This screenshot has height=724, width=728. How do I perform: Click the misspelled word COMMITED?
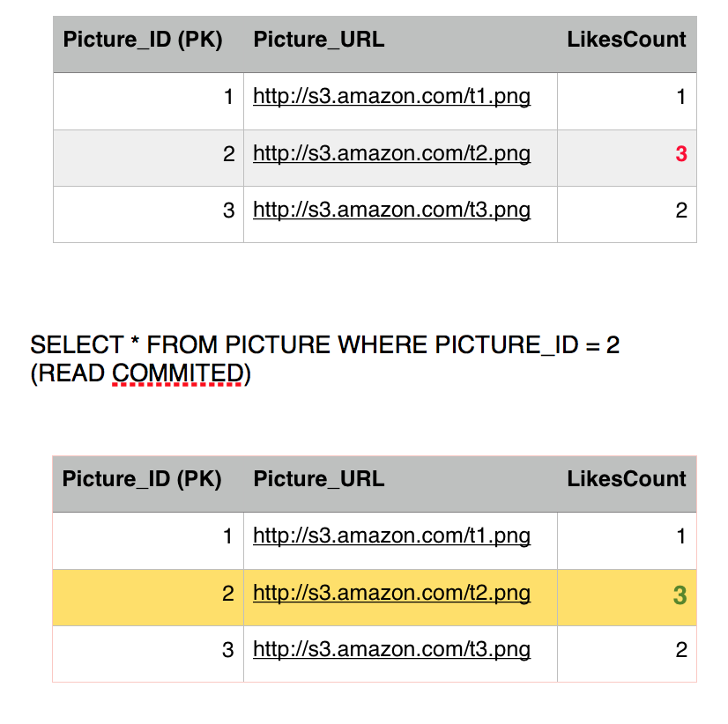[x=177, y=373]
